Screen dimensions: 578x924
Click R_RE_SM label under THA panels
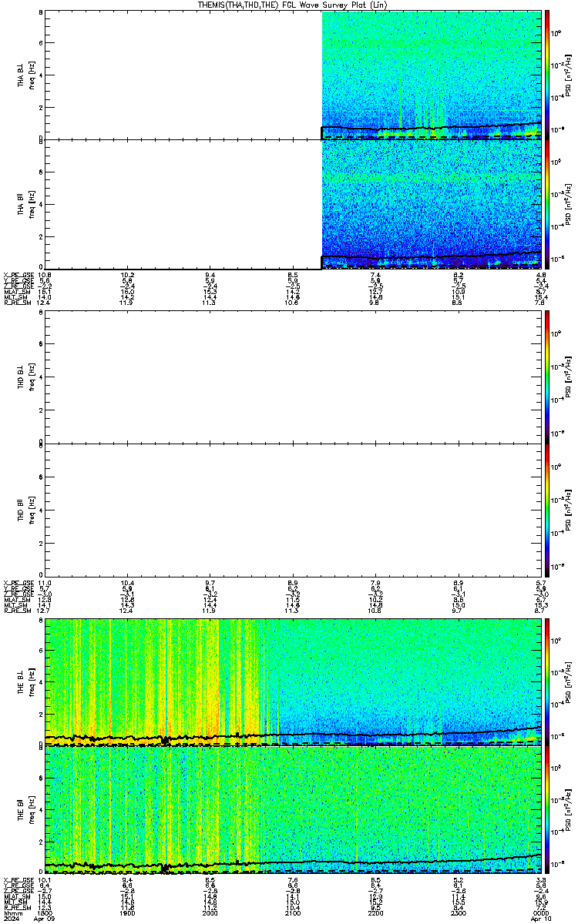coord(16,303)
